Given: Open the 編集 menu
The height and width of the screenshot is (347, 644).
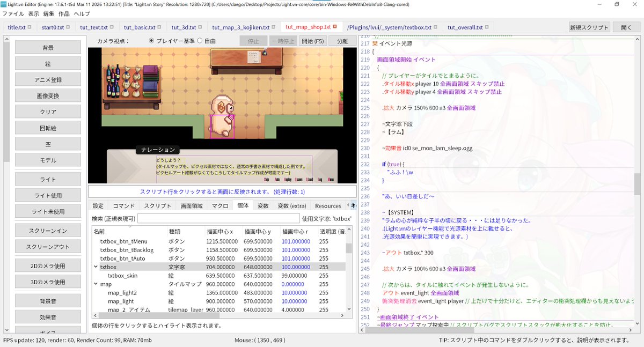Looking at the screenshot, I should (49, 14).
